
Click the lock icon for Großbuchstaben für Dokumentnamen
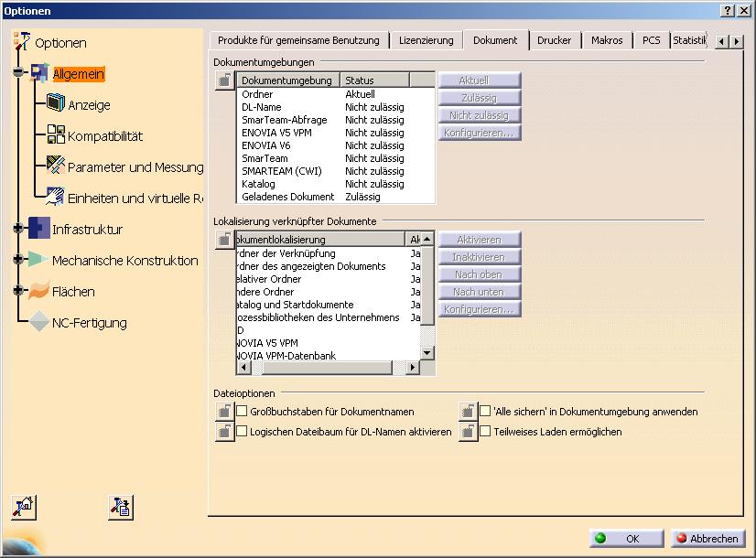(224, 412)
